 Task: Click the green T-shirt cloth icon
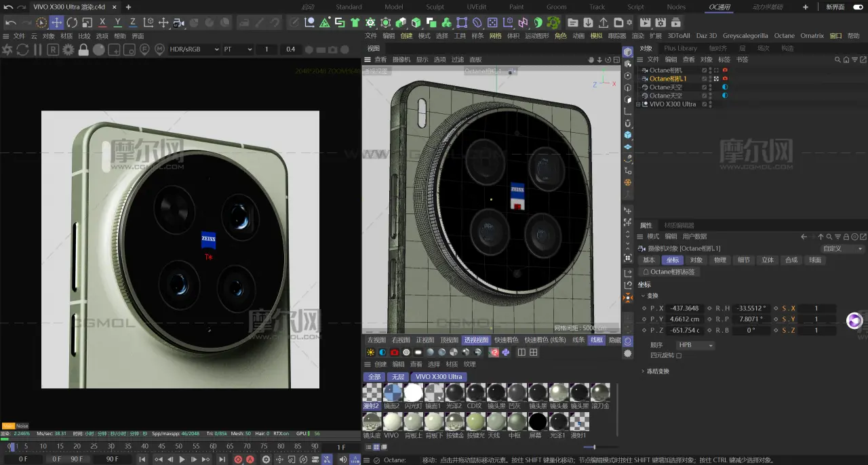355,22
